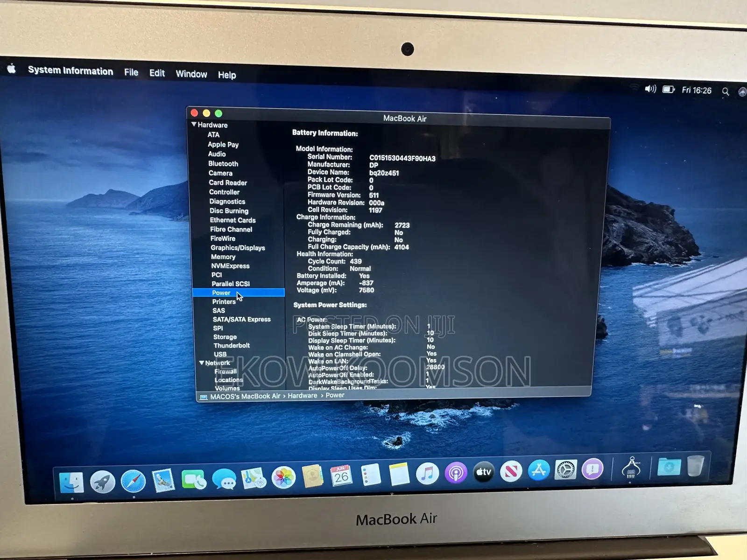Select Disc Burning in the sidebar
The height and width of the screenshot is (560, 747).
coord(229,210)
